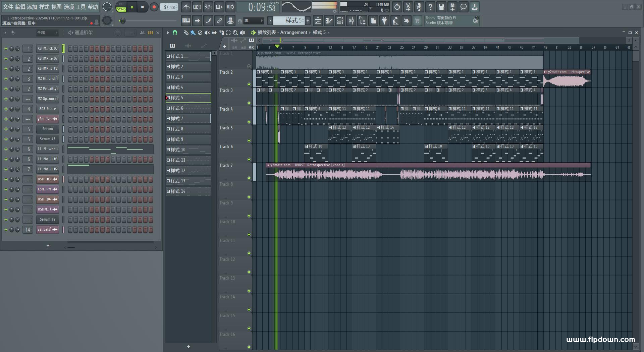Screen dimensions: 644x352
Task: Mute playlist Track 7
Action: pyautogui.click(x=249, y=178)
